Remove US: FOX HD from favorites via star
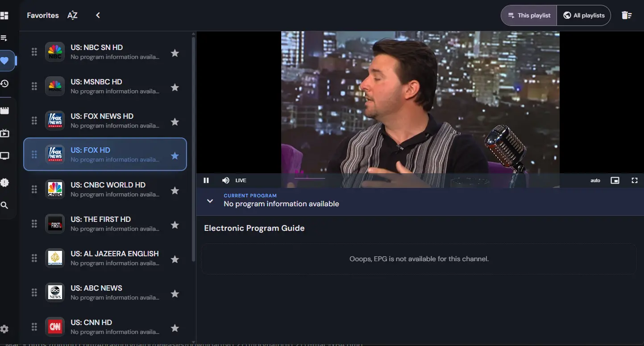The height and width of the screenshot is (346, 644). pos(175,156)
